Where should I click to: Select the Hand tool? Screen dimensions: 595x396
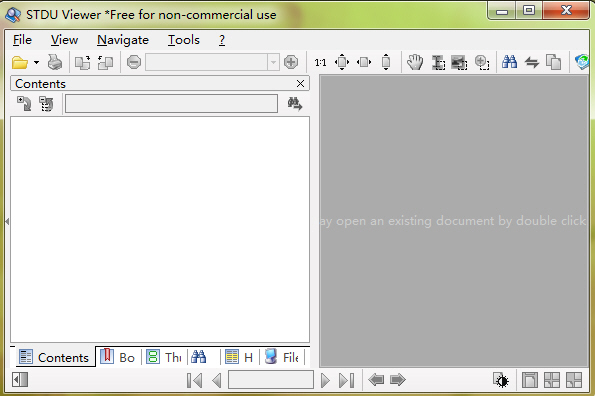(415, 62)
